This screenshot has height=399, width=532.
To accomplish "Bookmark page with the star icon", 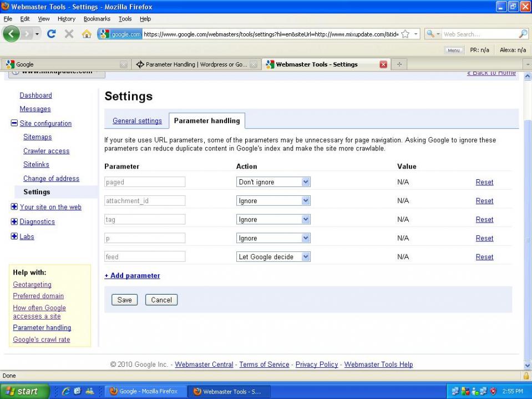I will pyautogui.click(x=406, y=34).
